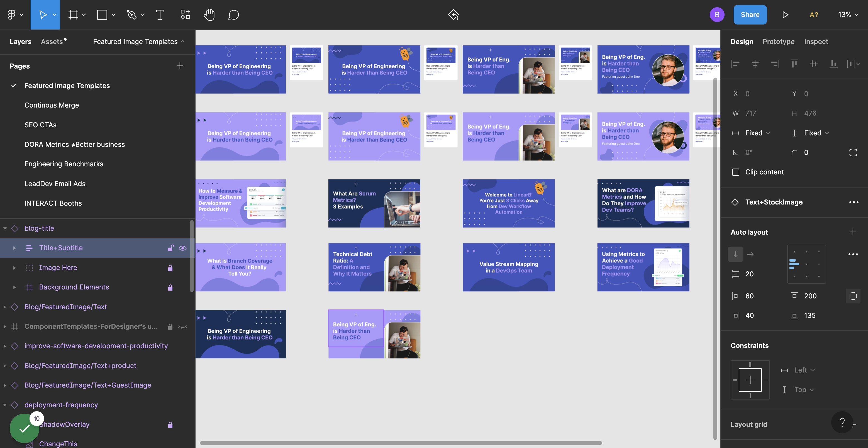This screenshot has width=868, height=448.
Task: Open the Continous Merge page
Action: tap(52, 105)
